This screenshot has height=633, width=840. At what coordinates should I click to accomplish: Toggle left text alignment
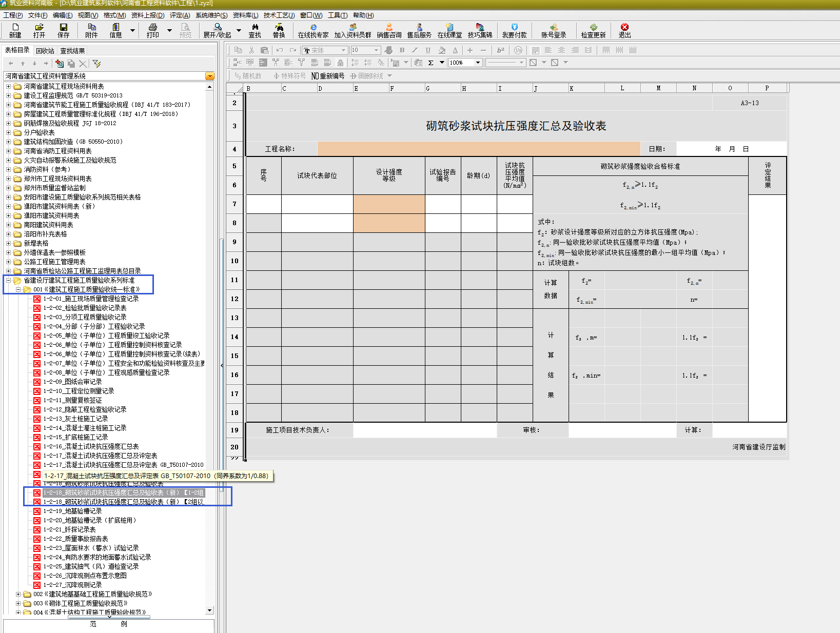pyautogui.click(x=548, y=50)
